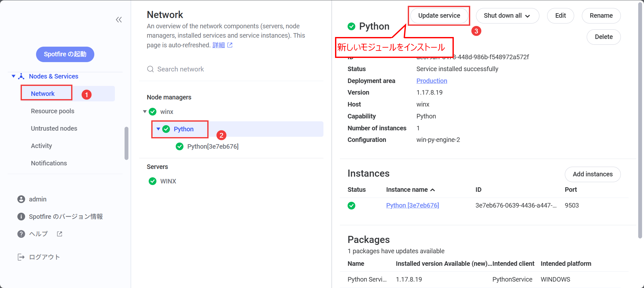The image size is (644, 288).
Task: Click external link icon next to ヘルプ
Action: (60, 234)
